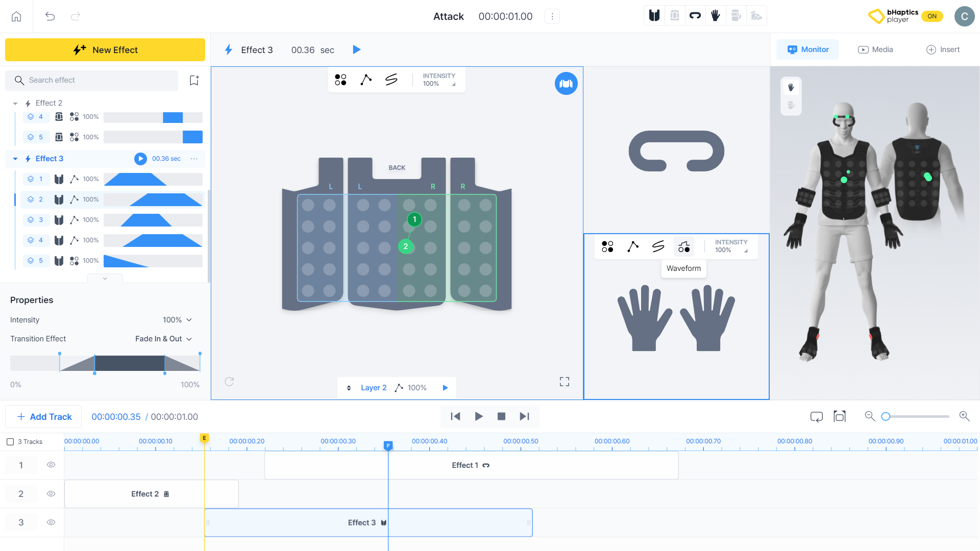The width and height of the screenshot is (980, 551).
Task: Fit the timeline to screen
Action: tap(840, 416)
